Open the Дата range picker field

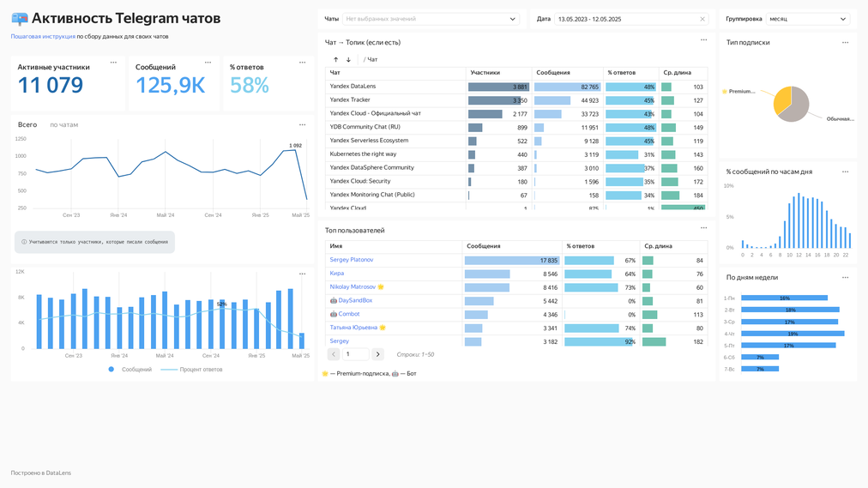pyautogui.click(x=624, y=19)
